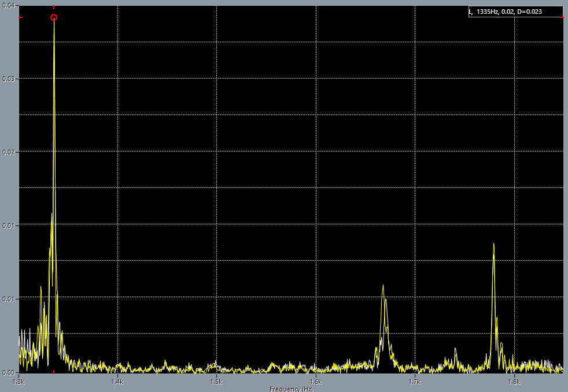Image resolution: width=568 pixels, height=392 pixels.
Task: Click the 1.5k frequency label
Action: coord(215,381)
